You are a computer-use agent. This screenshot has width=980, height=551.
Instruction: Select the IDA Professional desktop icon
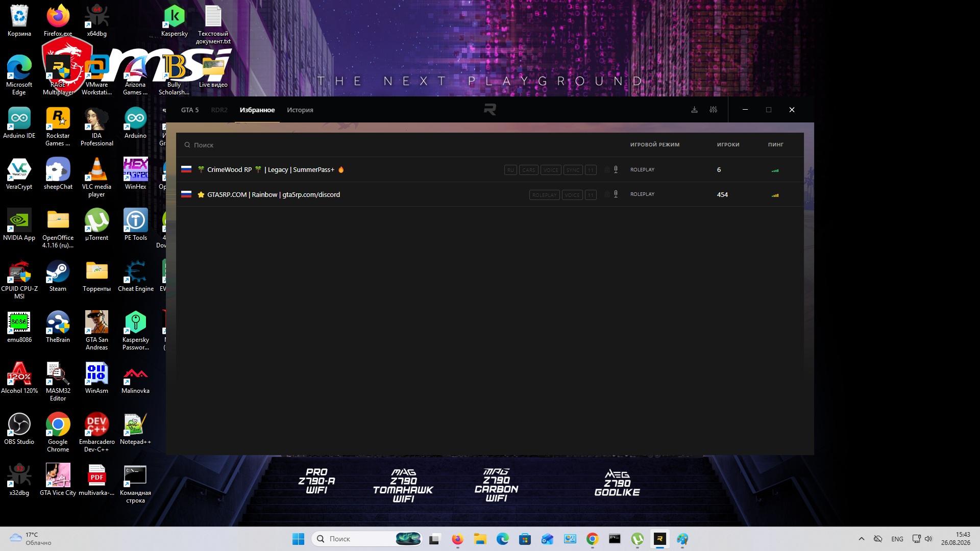coord(97,127)
